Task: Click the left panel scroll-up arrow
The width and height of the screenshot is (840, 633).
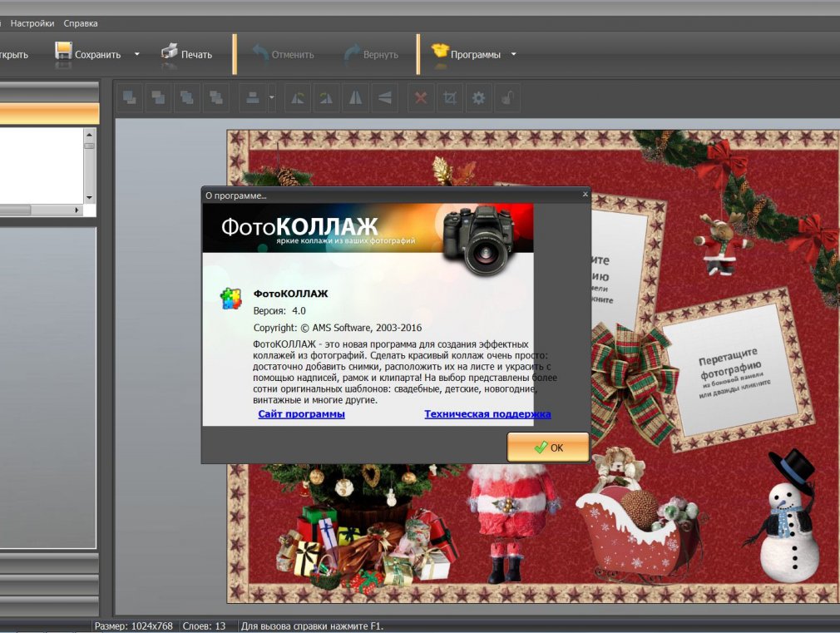Action: click(89, 133)
